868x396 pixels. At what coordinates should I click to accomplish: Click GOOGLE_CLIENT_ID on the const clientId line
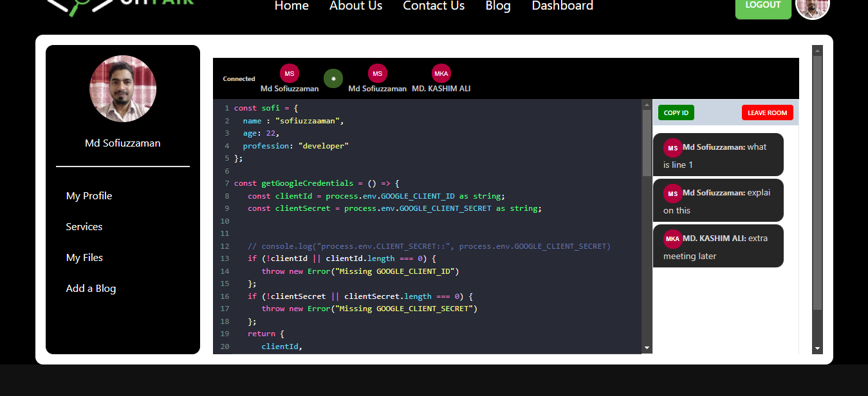pos(418,196)
